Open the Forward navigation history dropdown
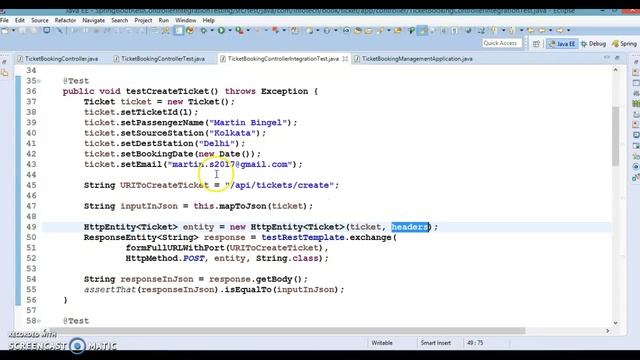This screenshot has width=640, height=360. point(568,31)
